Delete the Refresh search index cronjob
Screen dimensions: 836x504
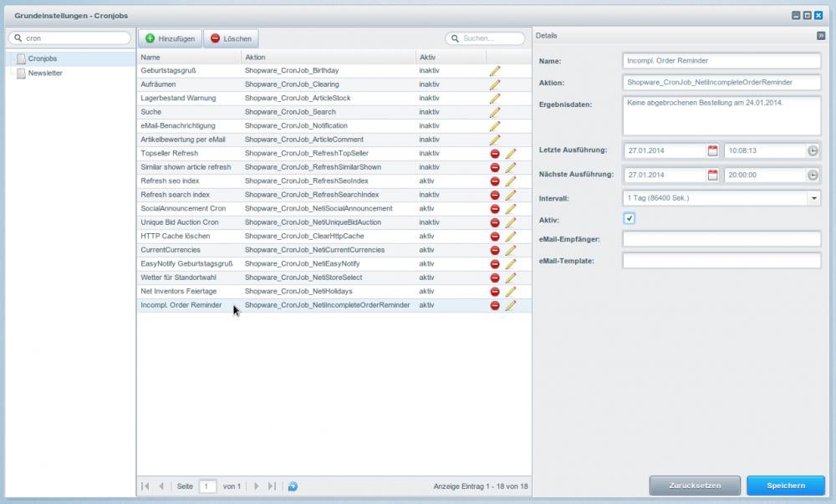[x=495, y=195]
